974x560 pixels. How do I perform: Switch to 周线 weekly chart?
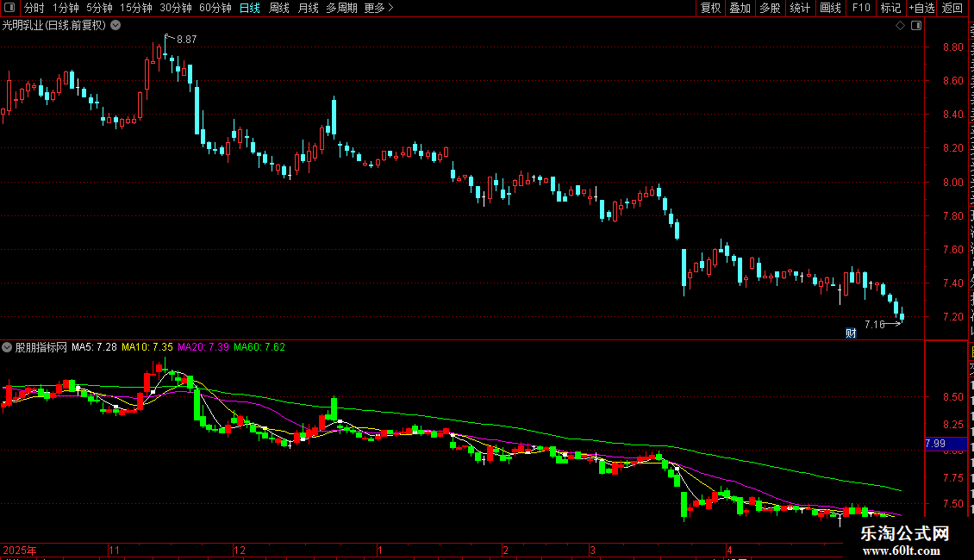pos(279,8)
